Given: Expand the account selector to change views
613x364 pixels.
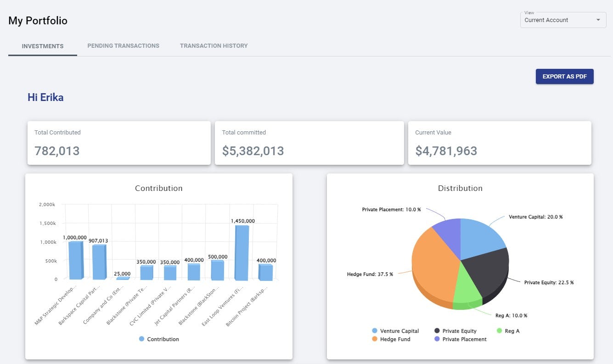Looking at the screenshot, I should [x=562, y=20].
